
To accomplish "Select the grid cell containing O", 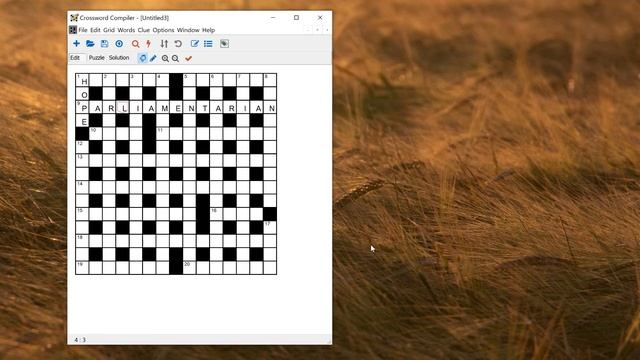I will (82, 94).
